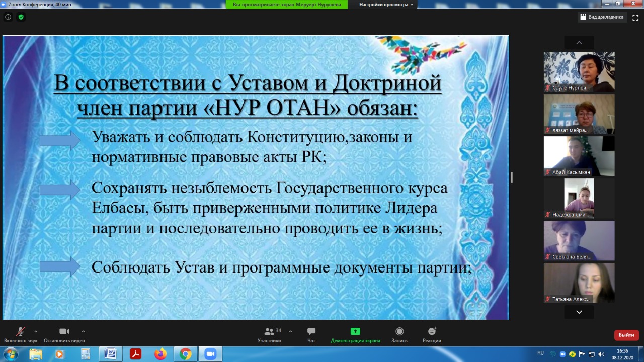Open File Explorer from taskbar

36,354
